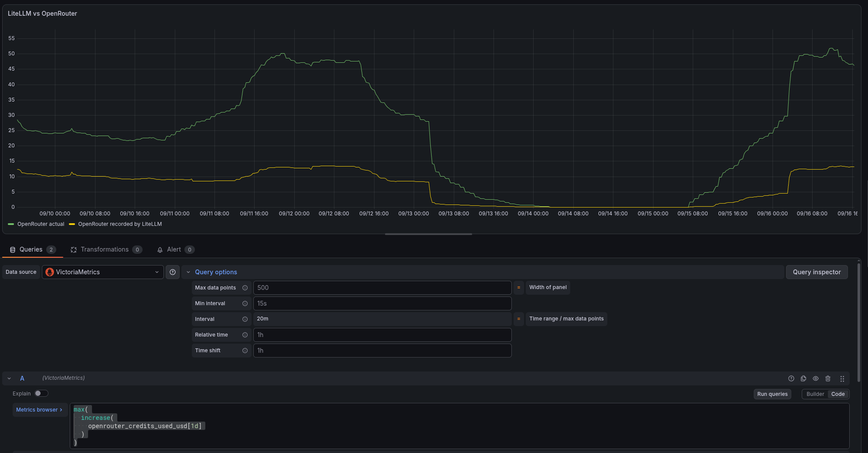Image resolution: width=868 pixels, height=453 pixels.
Task: Switch to the Alert tab
Action: pyautogui.click(x=175, y=250)
